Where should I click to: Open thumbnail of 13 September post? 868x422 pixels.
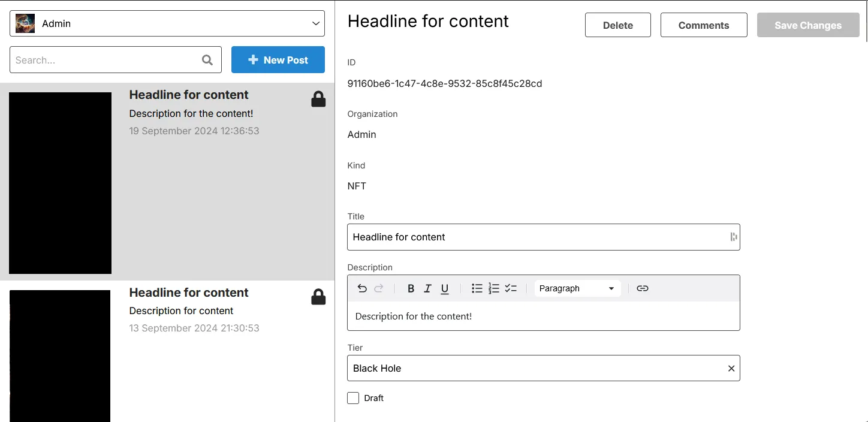[60, 356]
